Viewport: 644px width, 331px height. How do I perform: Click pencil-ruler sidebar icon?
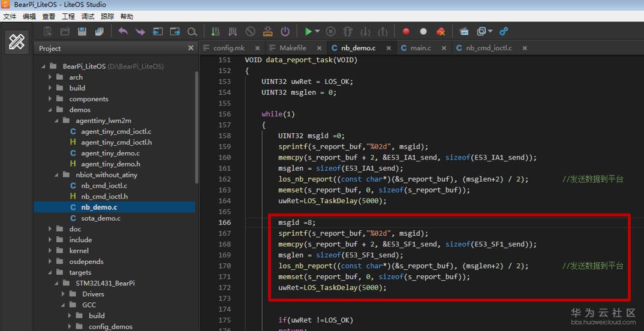coord(17,42)
